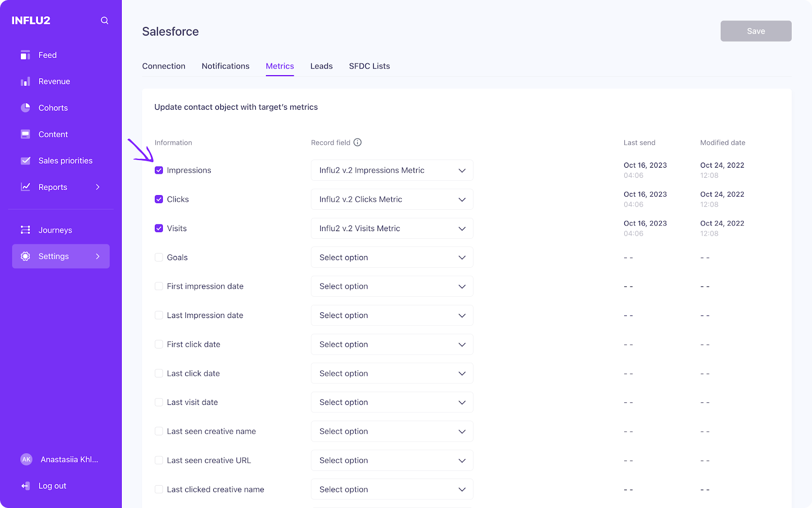Click Clicks modified date Oct 24, 2022
Viewport: 812px width, 508px height.
[722, 194]
